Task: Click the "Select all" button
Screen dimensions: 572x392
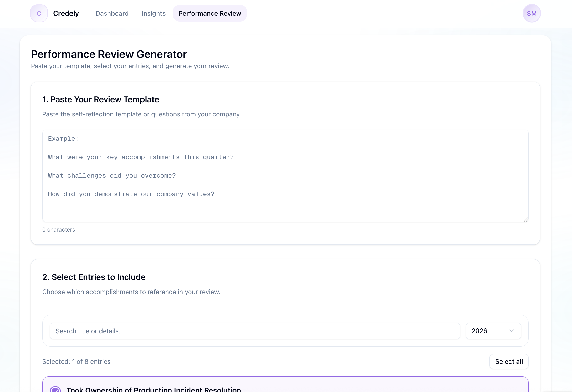Action: point(509,361)
